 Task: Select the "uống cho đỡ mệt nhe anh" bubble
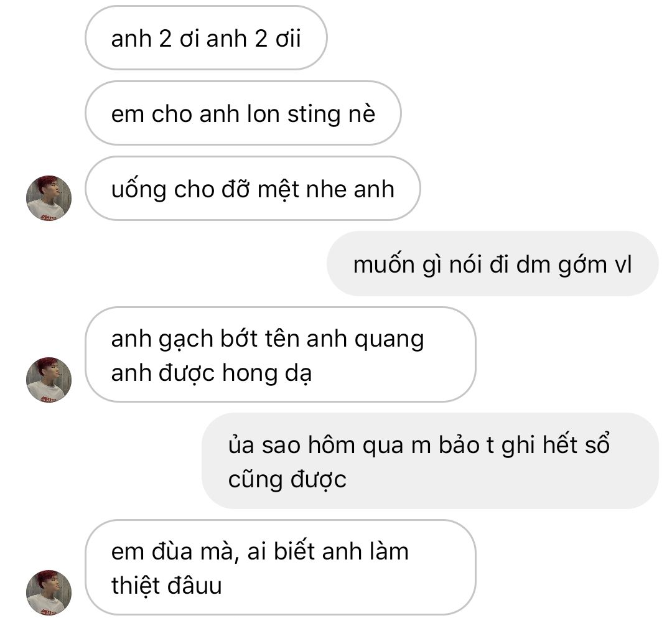(253, 189)
